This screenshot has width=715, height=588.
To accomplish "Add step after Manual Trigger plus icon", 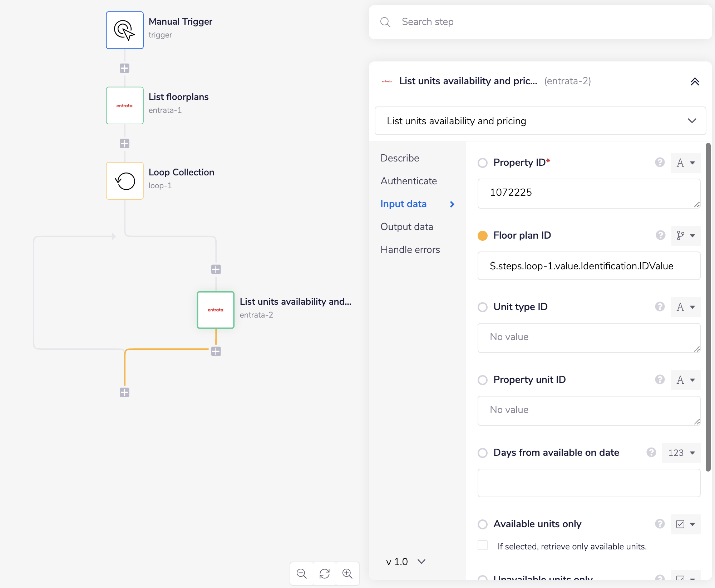I will pyautogui.click(x=124, y=68).
